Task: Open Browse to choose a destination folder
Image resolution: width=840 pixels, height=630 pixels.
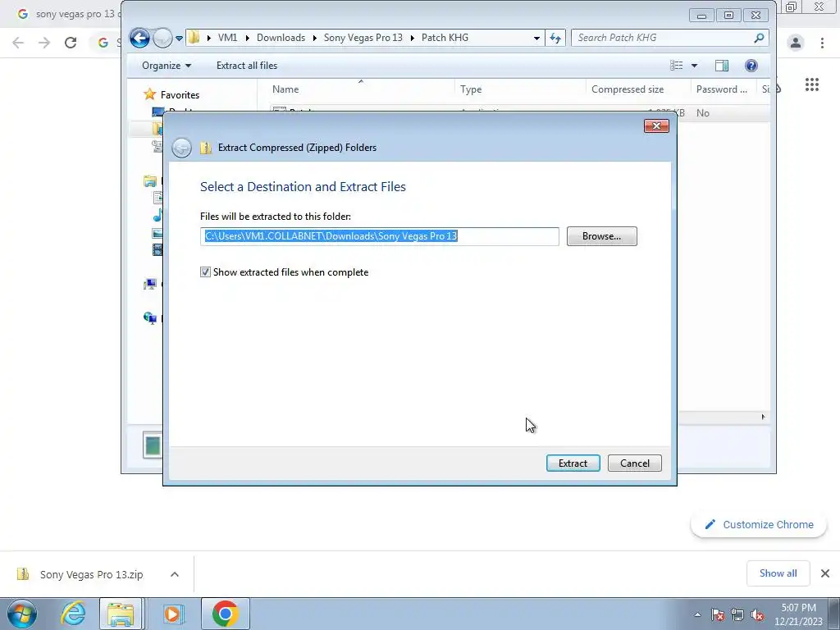Action: click(601, 236)
